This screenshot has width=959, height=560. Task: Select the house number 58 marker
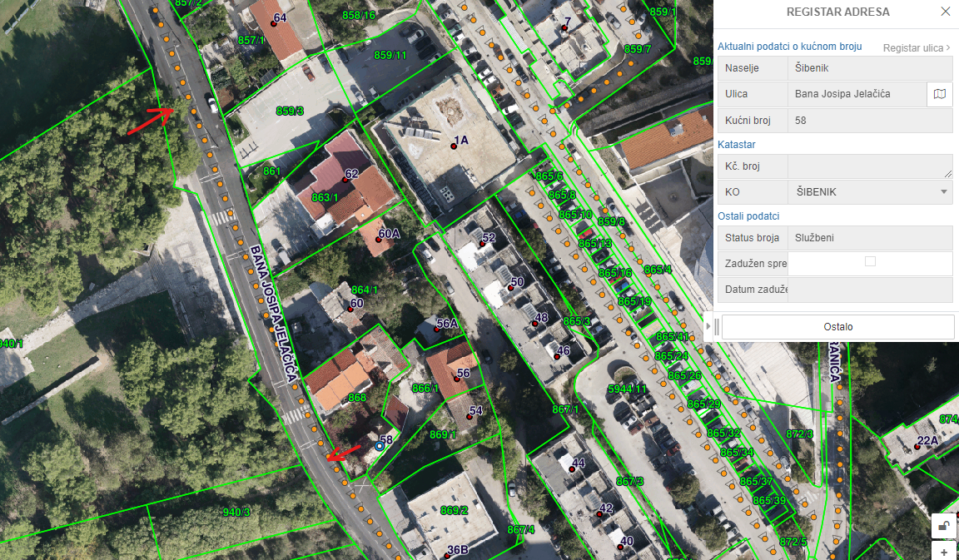point(380,447)
